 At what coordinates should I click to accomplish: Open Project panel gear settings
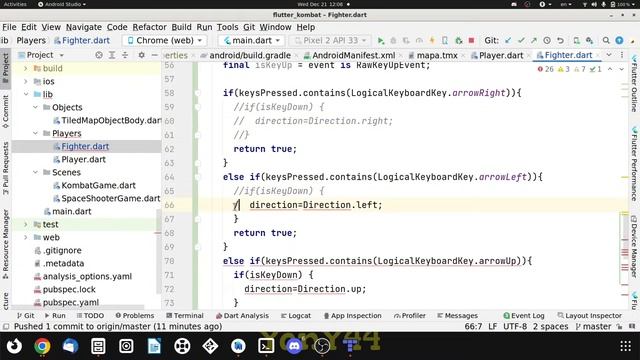coord(141,55)
